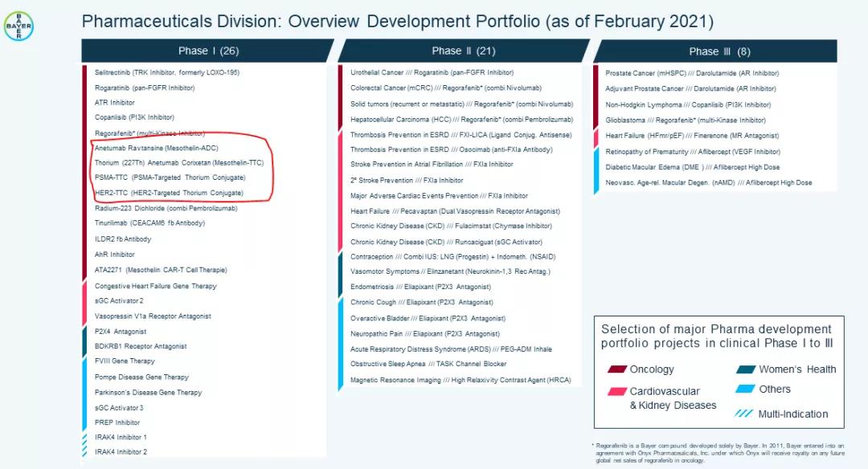Viewport: 868px width, 469px height.
Task: Select the 'PREP Inhibitor' row
Action: point(117,422)
